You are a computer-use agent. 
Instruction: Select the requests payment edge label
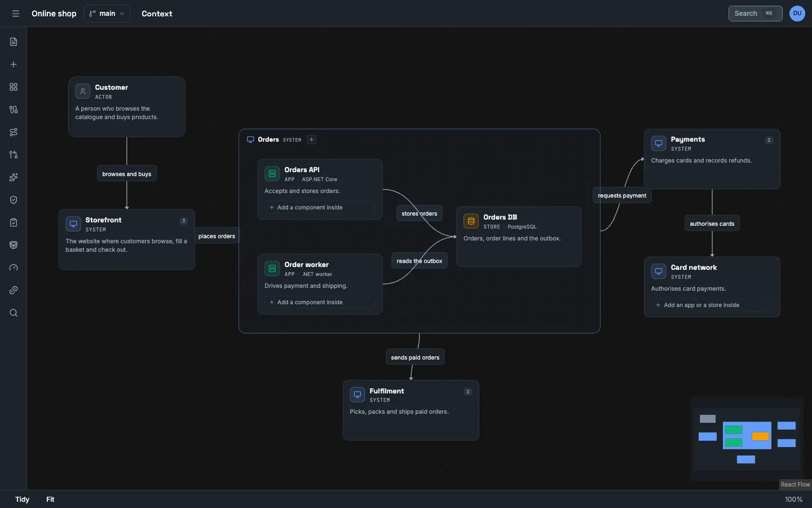pos(622,195)
